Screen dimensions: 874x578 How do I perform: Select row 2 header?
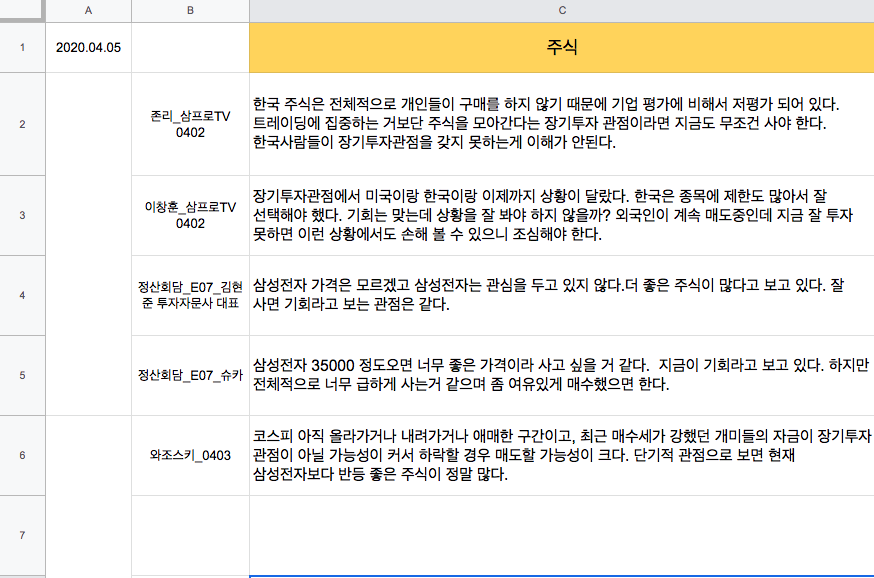(x=22, y=124)
